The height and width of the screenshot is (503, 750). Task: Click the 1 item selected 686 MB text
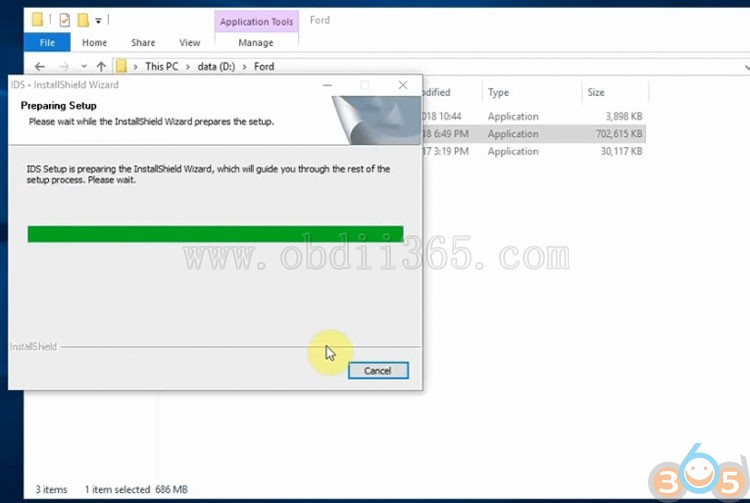point(136,489)
